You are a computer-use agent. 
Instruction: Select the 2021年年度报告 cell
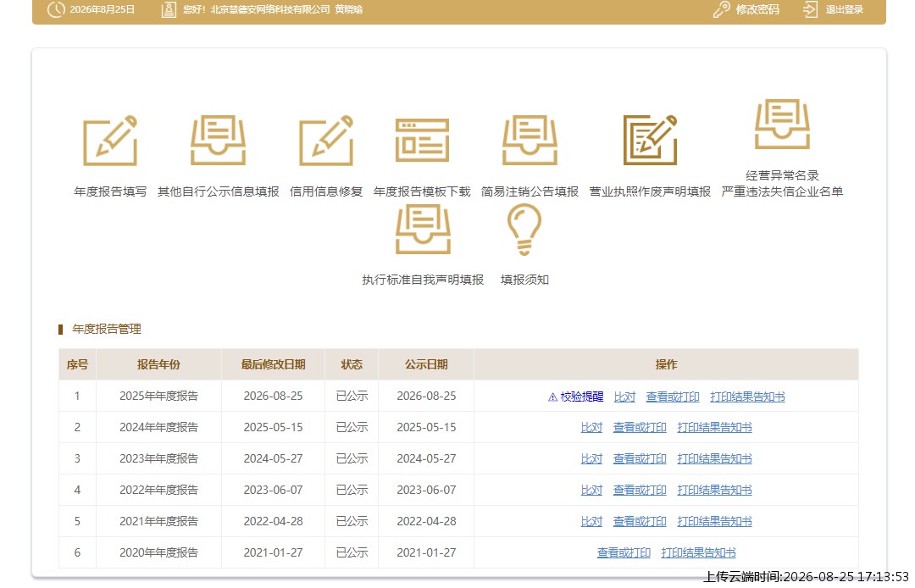(x=158, y=522)
